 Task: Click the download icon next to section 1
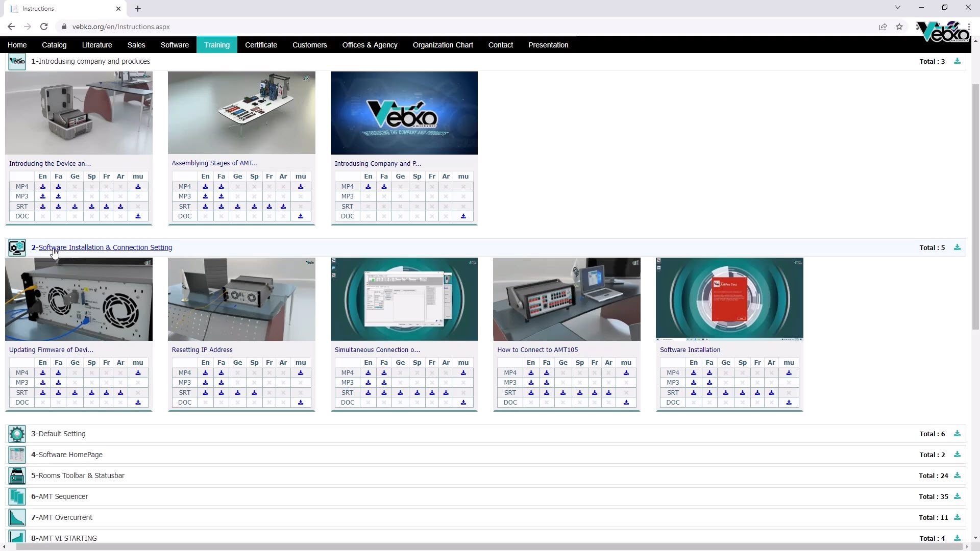(958, 61)
